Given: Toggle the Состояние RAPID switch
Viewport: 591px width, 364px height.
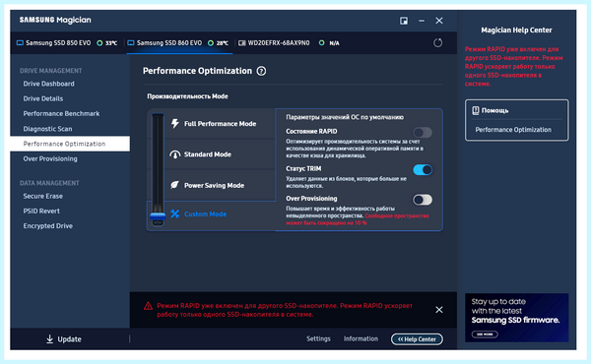Looking at the screenshot, I should click(x=423, y=133).
